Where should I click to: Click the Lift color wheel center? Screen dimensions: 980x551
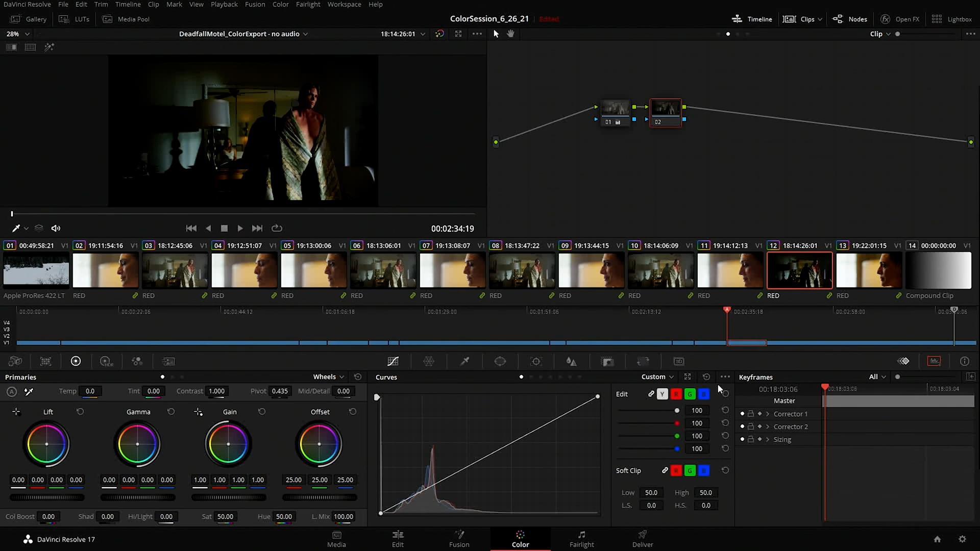point(46,444)
